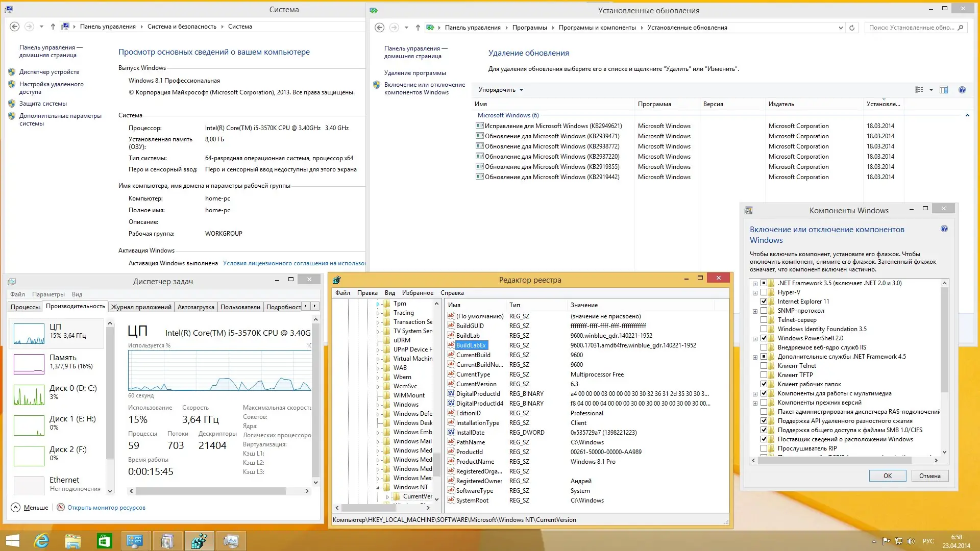This screenshot has height=551, width=980.
Task: Open Windows Store from the taskbar
Action: coord(104,541)
